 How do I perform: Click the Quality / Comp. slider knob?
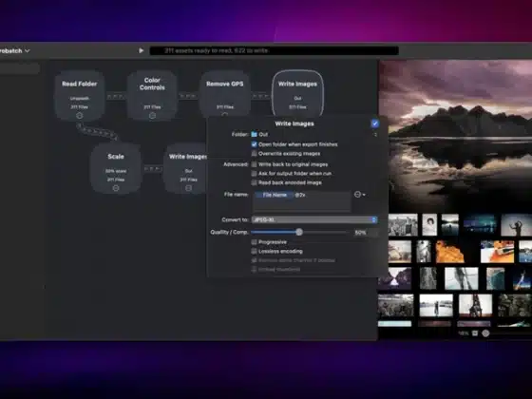click(x=299, y=232)
